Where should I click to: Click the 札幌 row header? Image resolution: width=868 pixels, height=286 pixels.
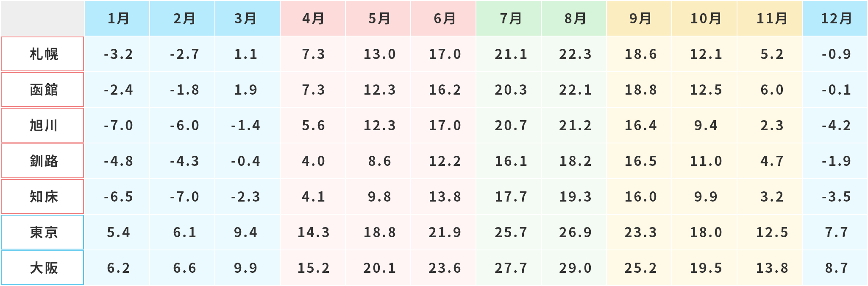(x=43, y=54)
